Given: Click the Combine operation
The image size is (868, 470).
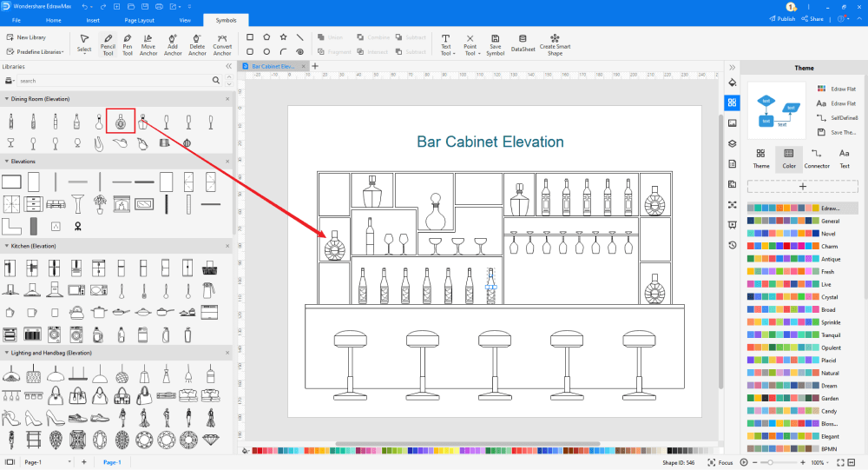Looking at the screenshot, I should coord(373,37).
